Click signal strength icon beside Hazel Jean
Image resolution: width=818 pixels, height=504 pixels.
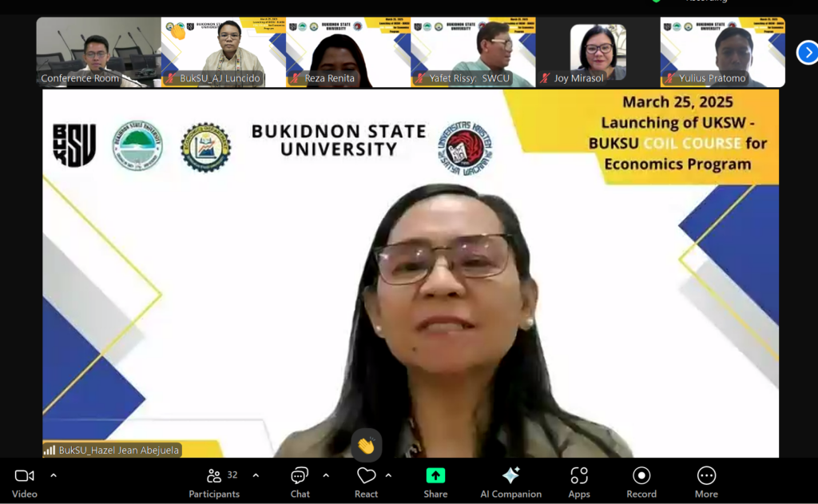point(50,450)
